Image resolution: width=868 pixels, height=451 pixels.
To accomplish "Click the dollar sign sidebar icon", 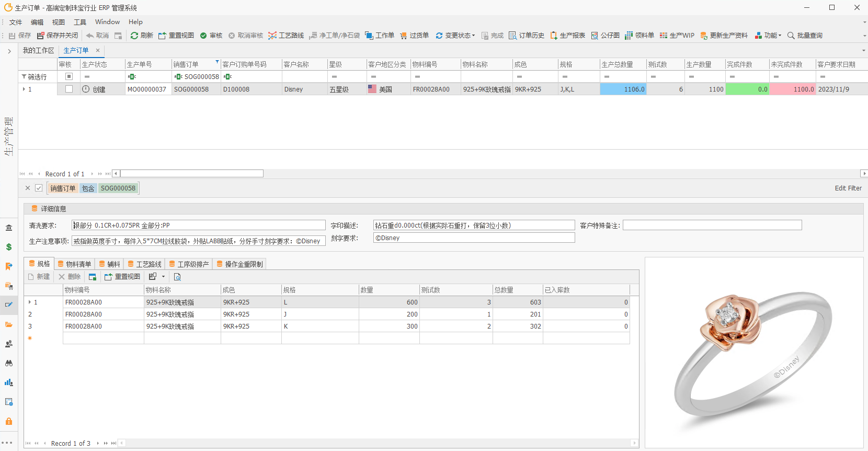I will [9, 247].
